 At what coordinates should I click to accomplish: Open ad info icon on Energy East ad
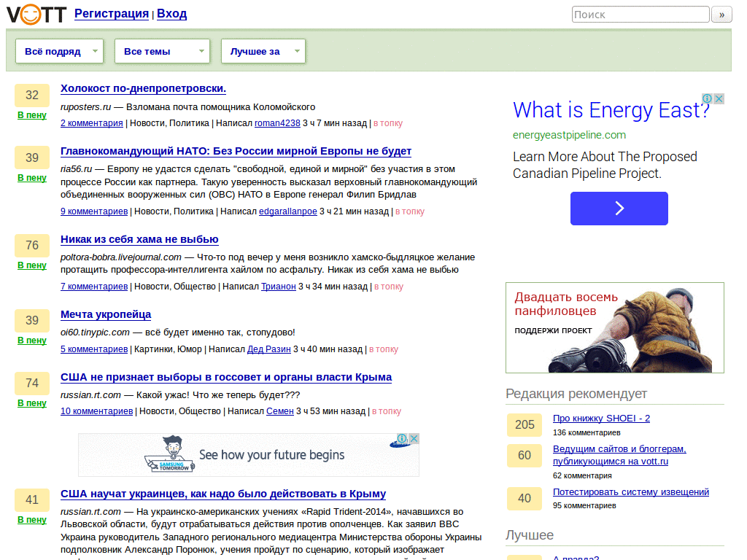(707, 98)
